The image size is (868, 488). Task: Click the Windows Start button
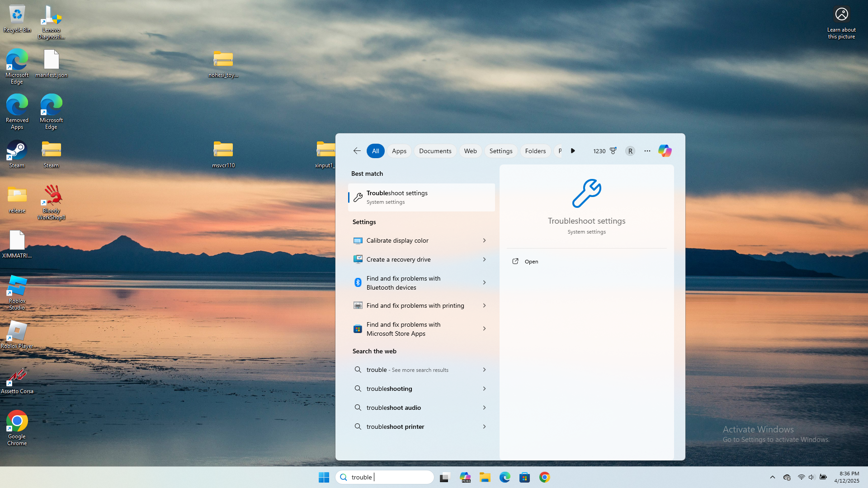click(x=324, y=477)
